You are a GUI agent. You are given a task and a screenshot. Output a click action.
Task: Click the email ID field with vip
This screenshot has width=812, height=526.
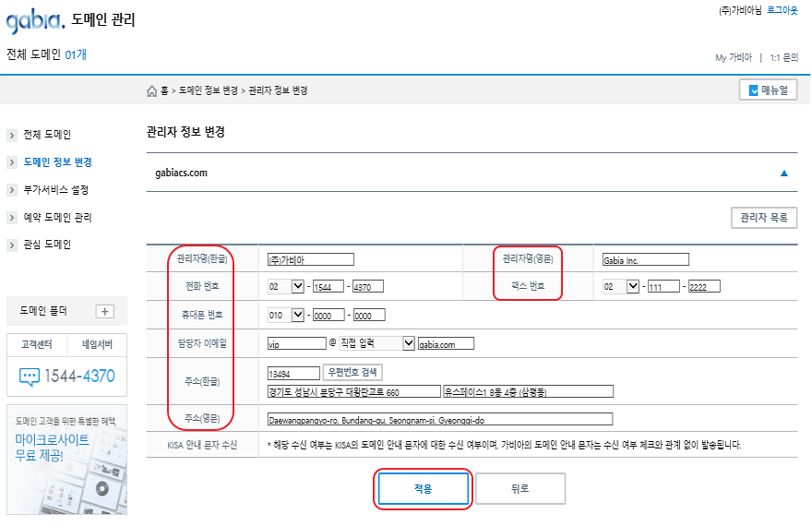(297, 343)
